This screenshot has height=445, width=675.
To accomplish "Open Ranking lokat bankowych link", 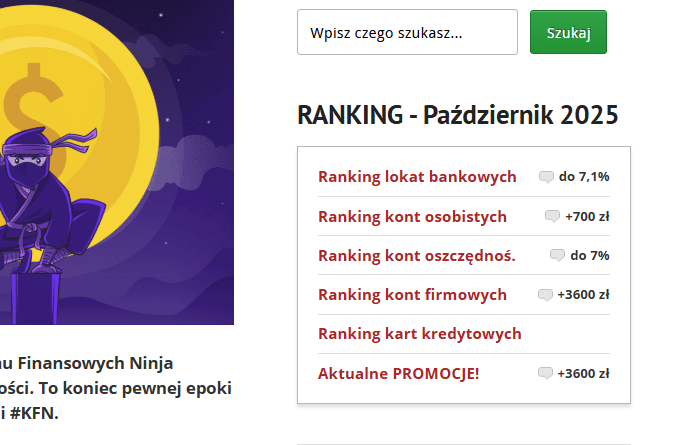I will coord(417,177).
